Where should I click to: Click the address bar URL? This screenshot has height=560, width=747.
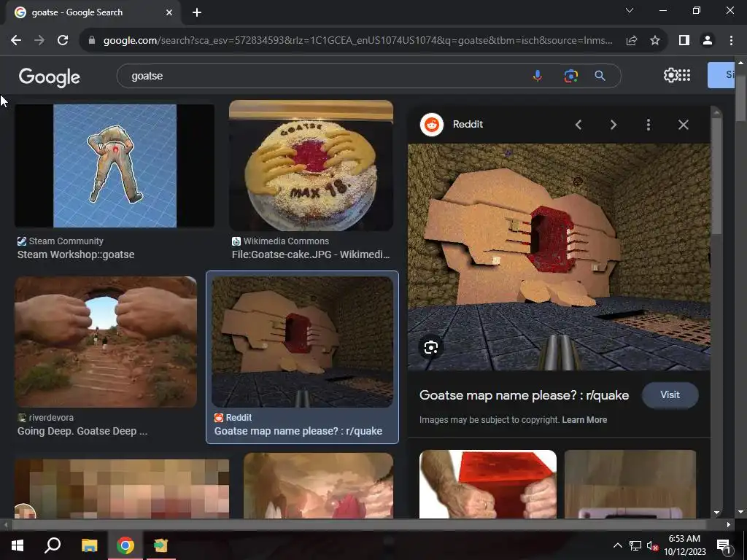(x=357, y=41)
